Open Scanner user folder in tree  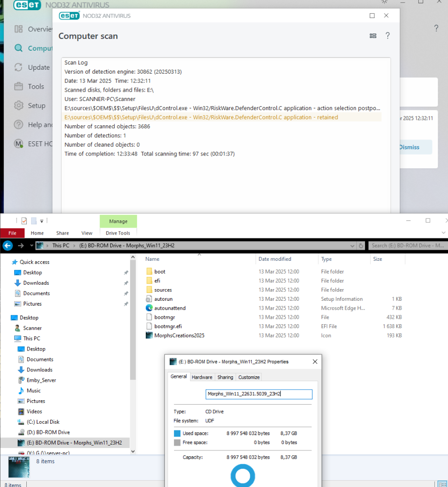32,328
